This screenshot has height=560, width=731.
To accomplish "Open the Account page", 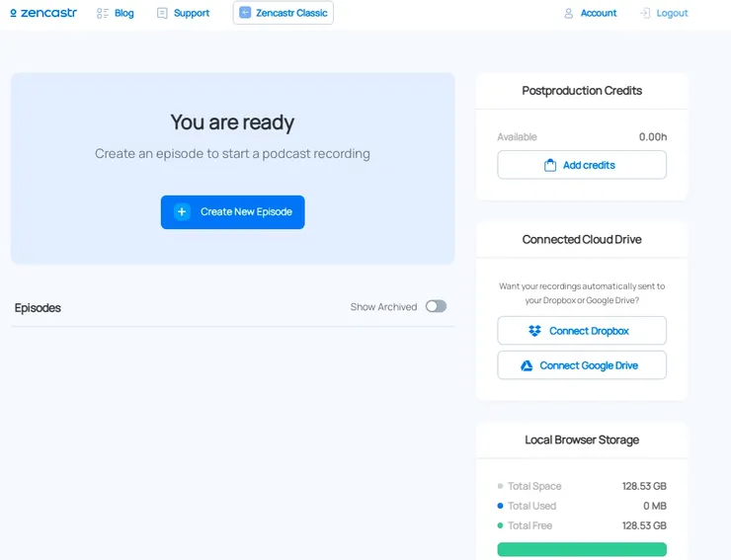I will (599, 13).
